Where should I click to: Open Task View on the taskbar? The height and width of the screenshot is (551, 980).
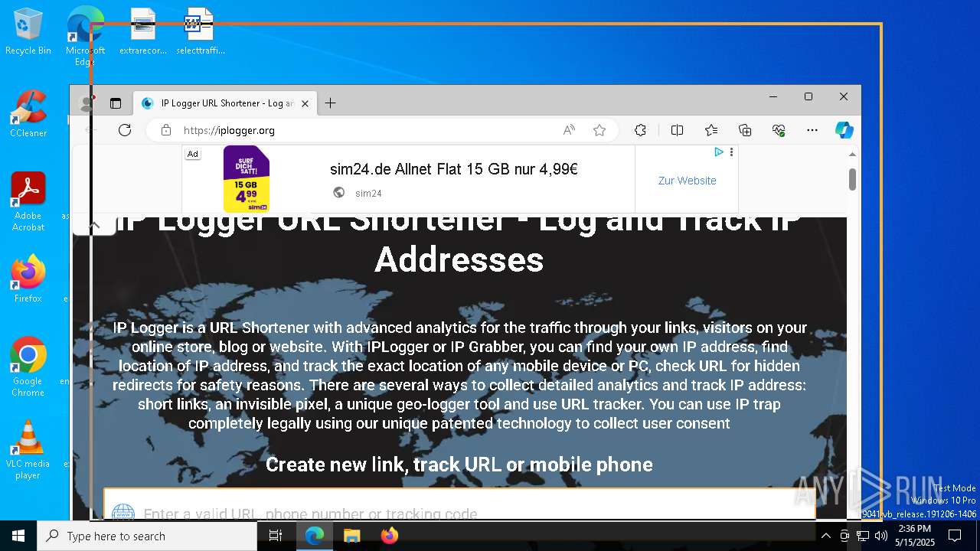[276, 536]
